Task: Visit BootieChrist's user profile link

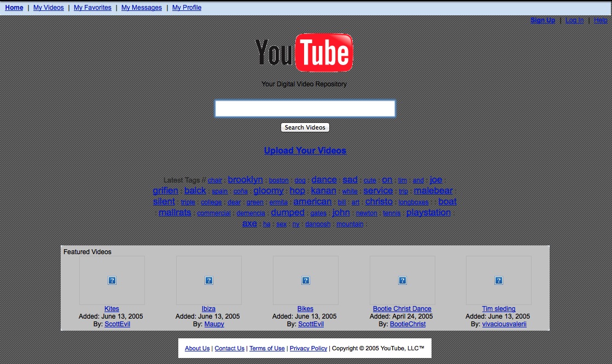Action: click(x=407, y=324)
